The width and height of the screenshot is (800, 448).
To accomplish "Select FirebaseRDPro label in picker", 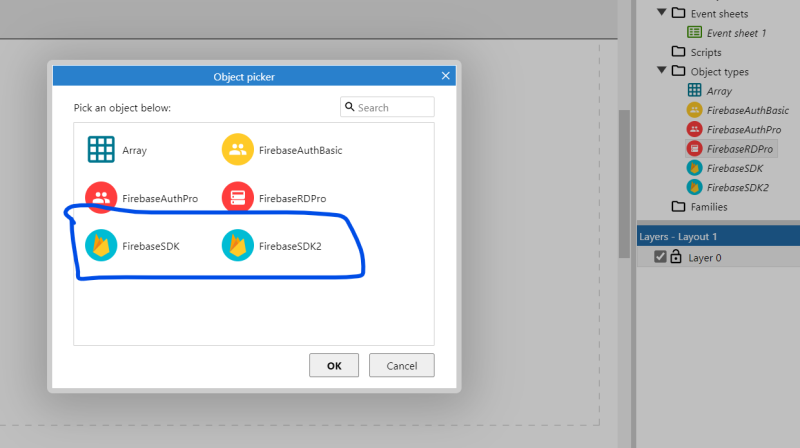I will point(292,198).
